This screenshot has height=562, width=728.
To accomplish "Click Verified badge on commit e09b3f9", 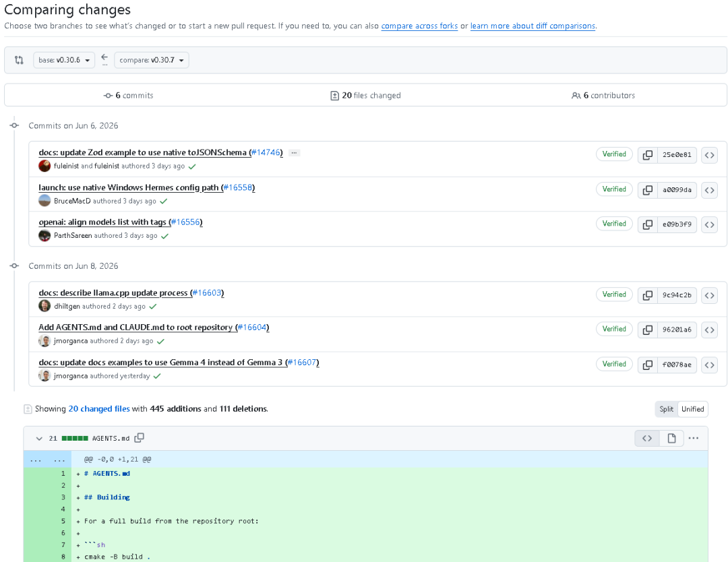I will 614,224.
